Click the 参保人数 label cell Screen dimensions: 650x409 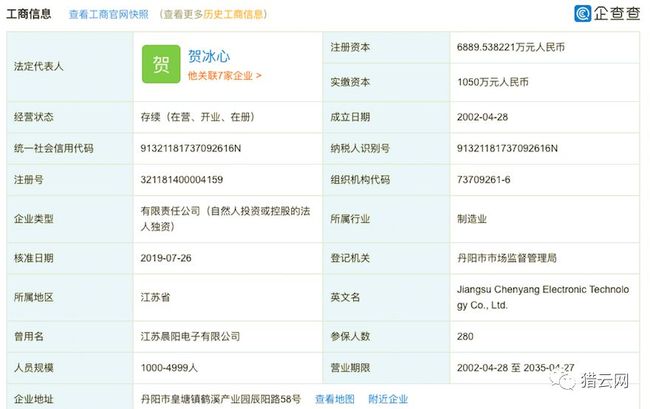click(x=386, y=336)
